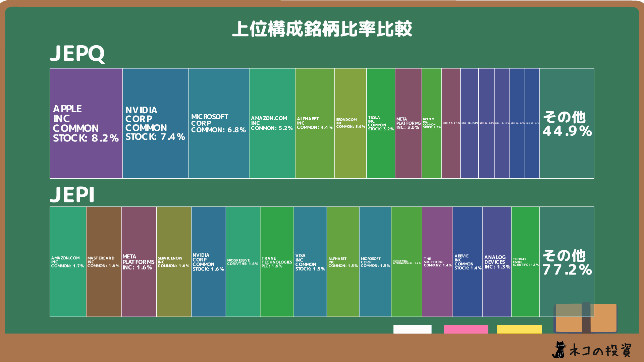Click the NDX_17 2.1% block
The width and height of the screenshot is (644, 362).
(451, 123)
